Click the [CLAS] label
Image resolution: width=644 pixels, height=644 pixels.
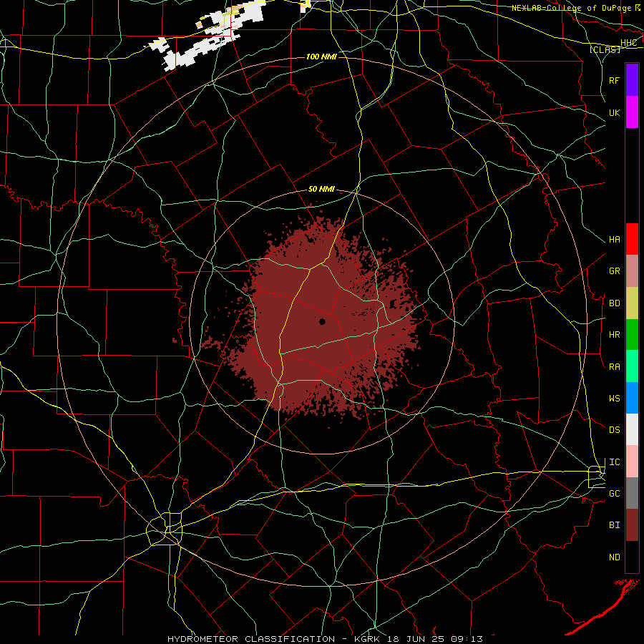pyautogui.click(x=605, y=49)
